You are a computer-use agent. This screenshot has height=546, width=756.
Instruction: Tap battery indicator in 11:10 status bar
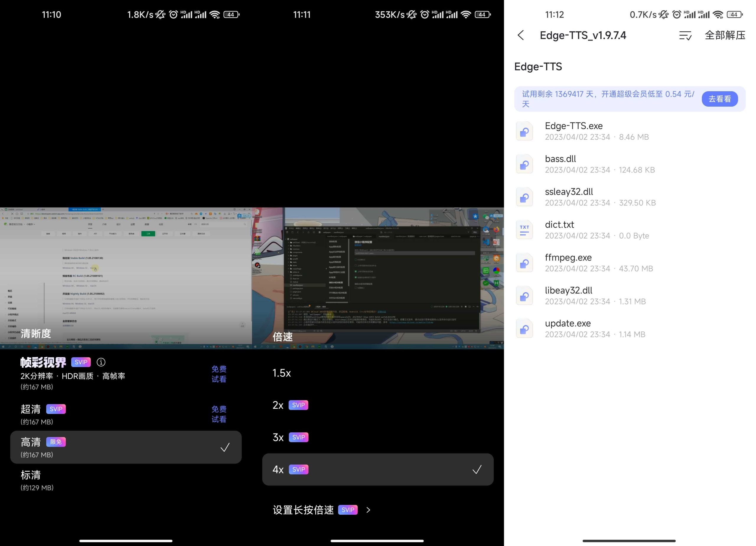click(x=231, y=15)
